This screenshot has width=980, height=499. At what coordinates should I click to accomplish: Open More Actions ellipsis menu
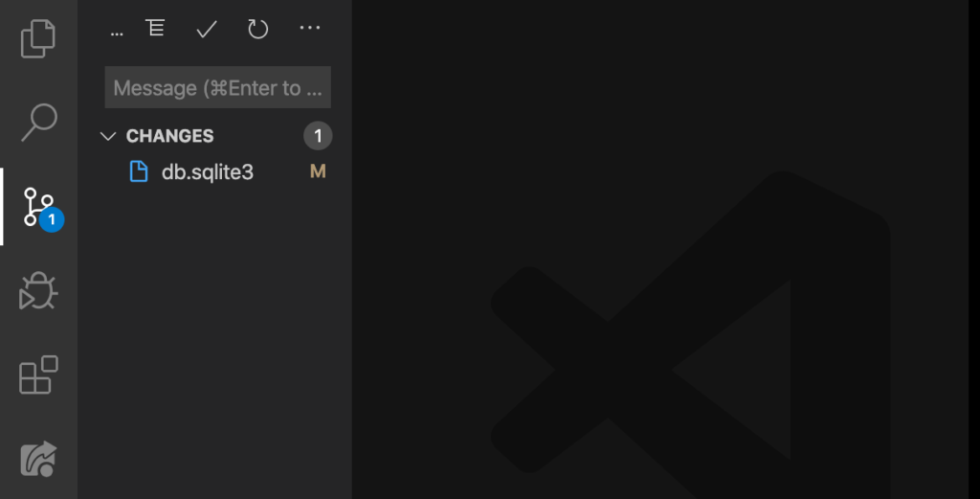coord(310,28)
